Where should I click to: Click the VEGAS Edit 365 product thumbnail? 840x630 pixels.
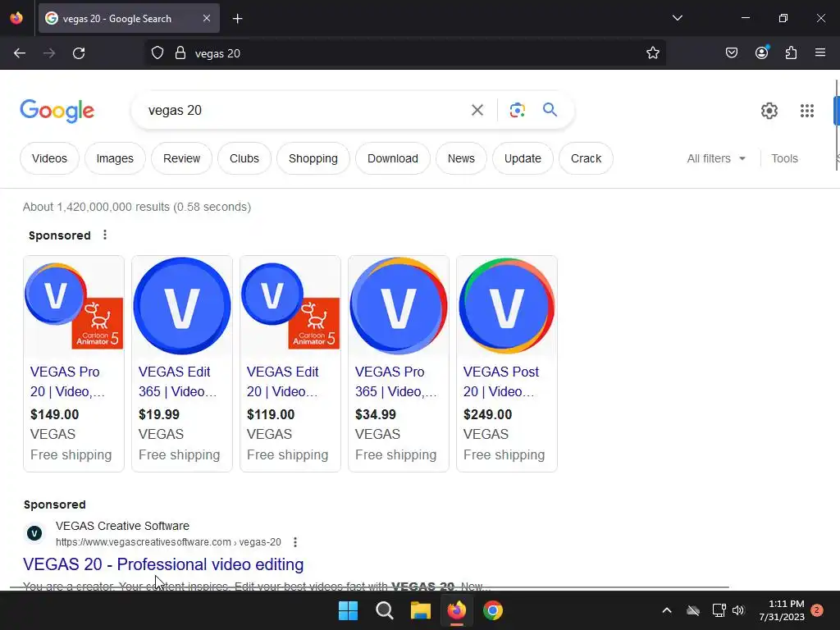click(x=182, y=306)
